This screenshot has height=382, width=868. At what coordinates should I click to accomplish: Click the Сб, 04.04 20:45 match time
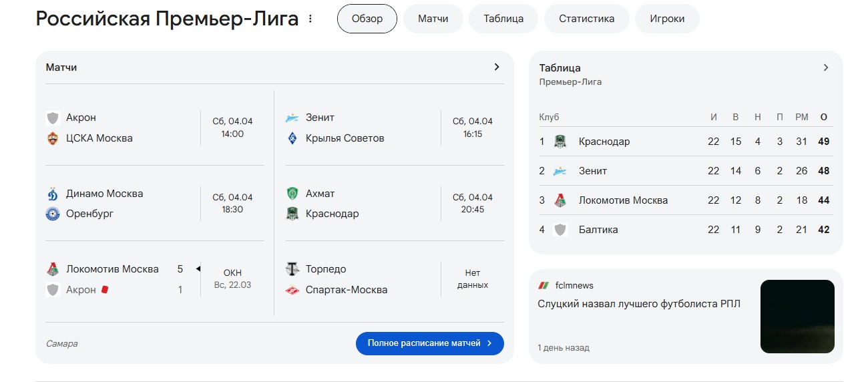pos(473,203)
